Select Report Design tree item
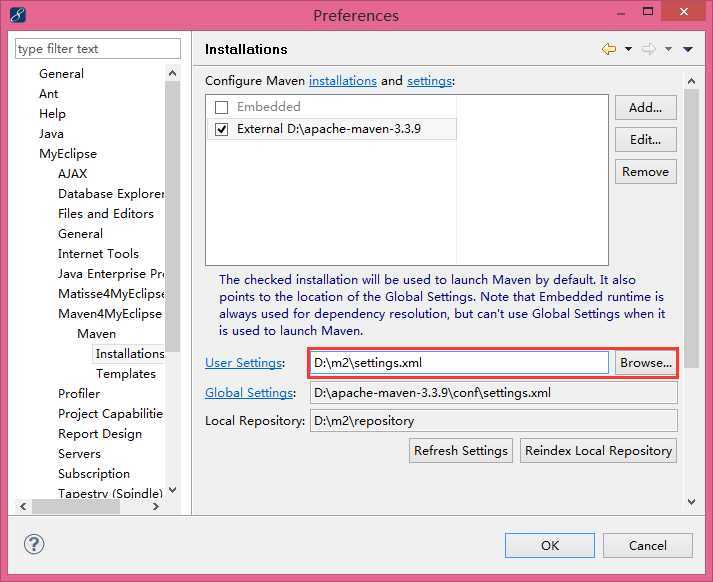Screen dimensions: 713x582 pyautogui.click(x=100, y=434)
